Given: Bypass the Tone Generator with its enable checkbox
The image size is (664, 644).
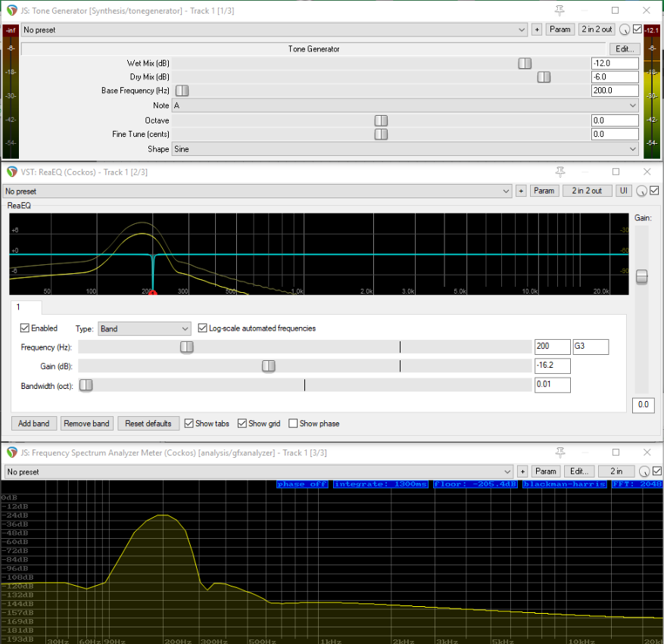Looking at the screenshot, I should (x=638, y=30).
